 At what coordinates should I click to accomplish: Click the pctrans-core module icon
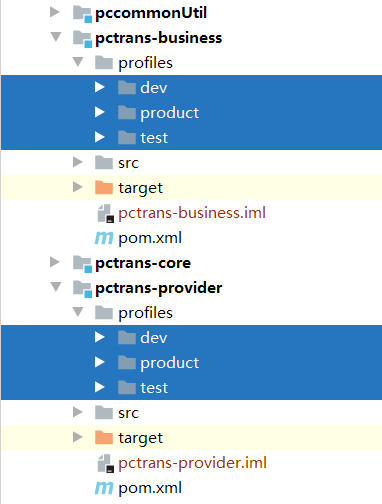[82, 264]
